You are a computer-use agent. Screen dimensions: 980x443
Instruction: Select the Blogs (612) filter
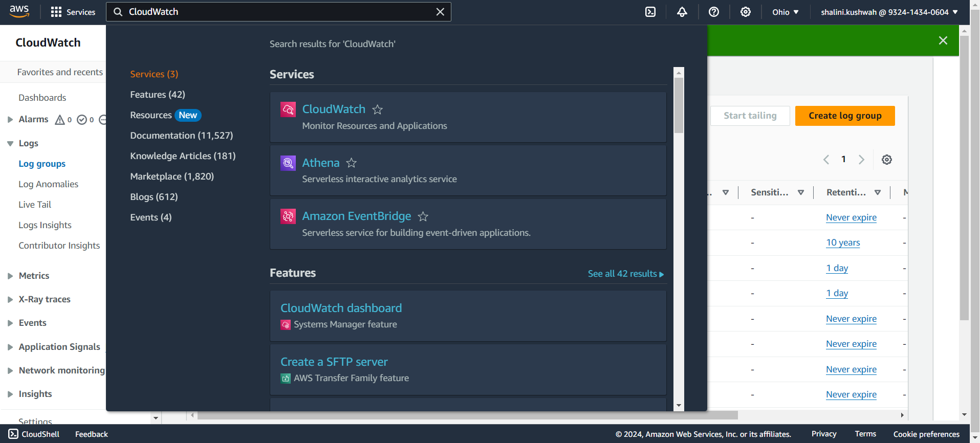[154, 197]
